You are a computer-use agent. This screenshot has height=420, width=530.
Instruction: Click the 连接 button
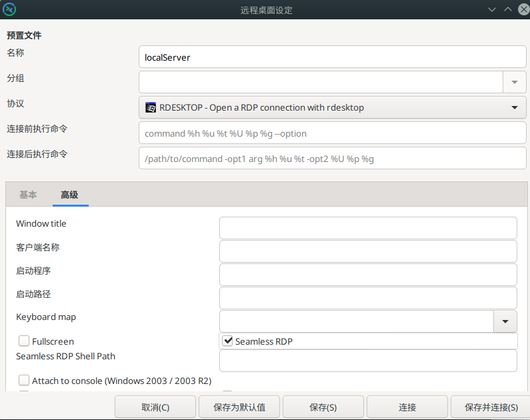point(407,407)
